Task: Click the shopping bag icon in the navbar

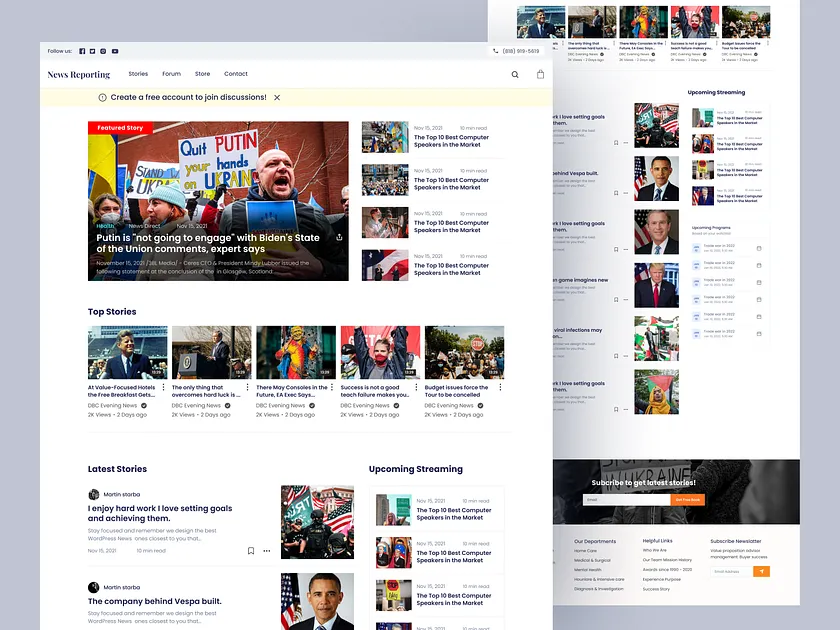Action: (x=540, y=74)
